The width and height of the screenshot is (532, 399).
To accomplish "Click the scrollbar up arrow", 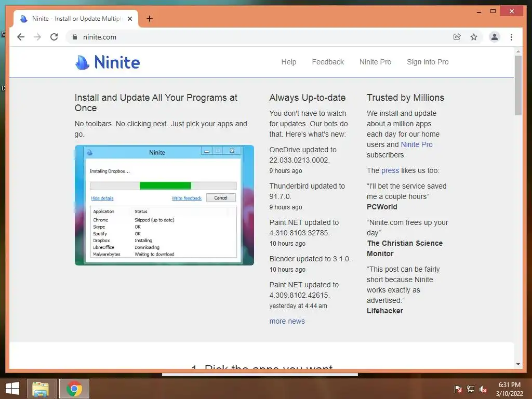I will (518, 51).
